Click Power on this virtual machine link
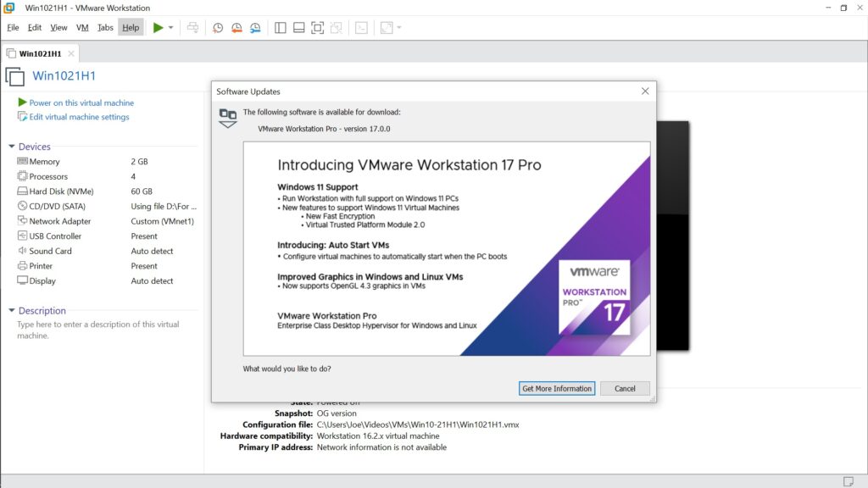The image size is (868, 488). 81,103
